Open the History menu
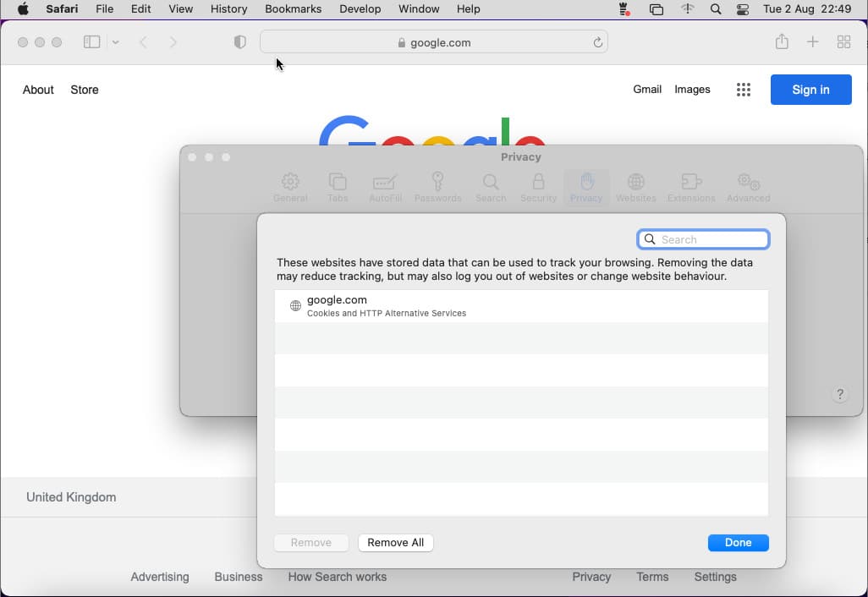The height and width of the screenshot is (597, 868). [x=228, y=8]
